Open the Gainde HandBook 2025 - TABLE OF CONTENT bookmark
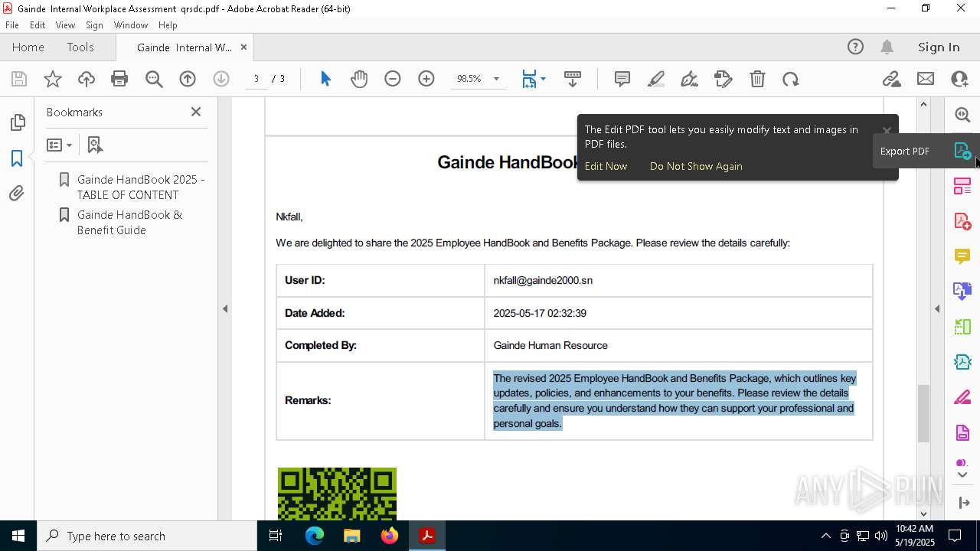Screen dimensions: 980x551 click(141, 187)
